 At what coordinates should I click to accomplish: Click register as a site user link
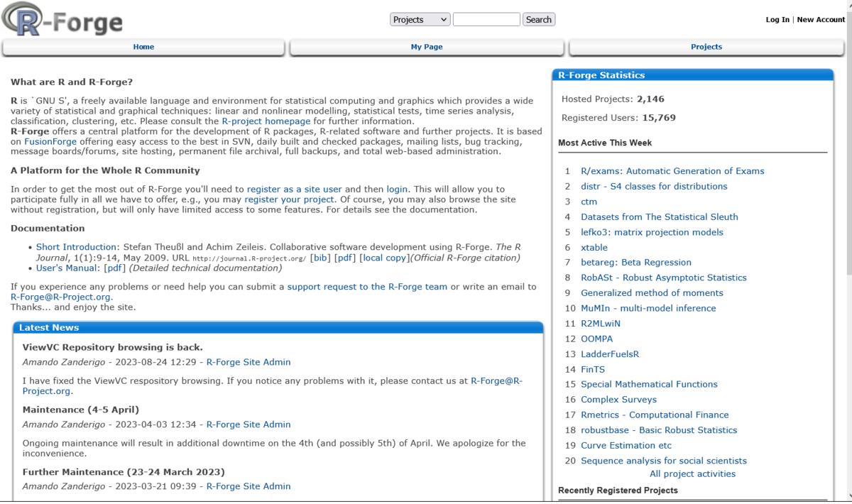(x=294, y=190)
